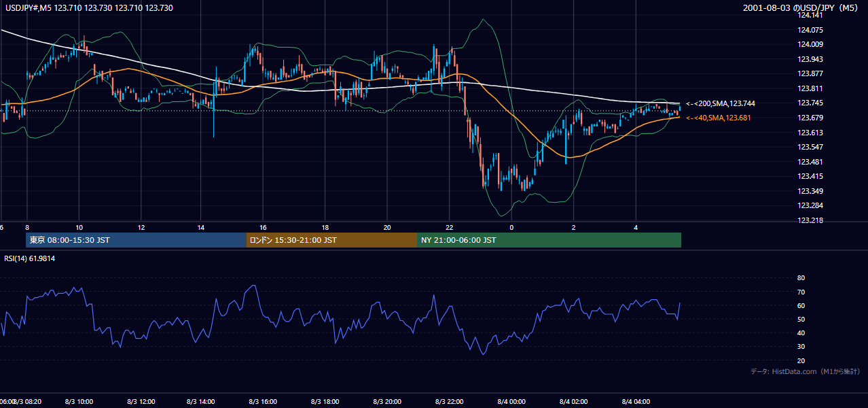This screenshot has width=868, height=408.
Task: Click the 8/4 00:00 date label
Action: click(511, 401)
